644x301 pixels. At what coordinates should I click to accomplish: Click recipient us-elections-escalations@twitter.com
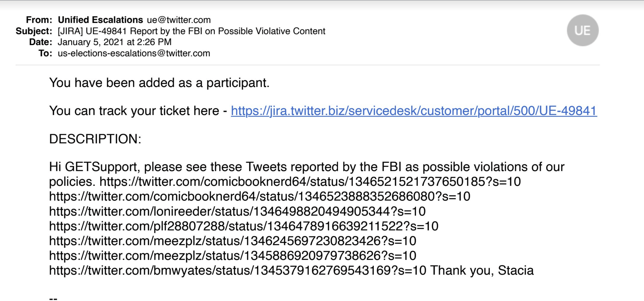[134, 53]
